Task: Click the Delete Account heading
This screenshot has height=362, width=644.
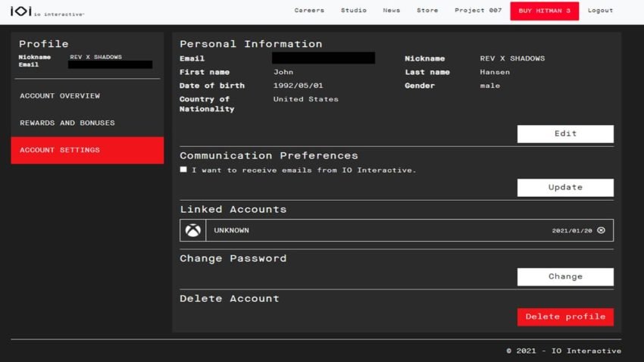Action: point(229,299)
